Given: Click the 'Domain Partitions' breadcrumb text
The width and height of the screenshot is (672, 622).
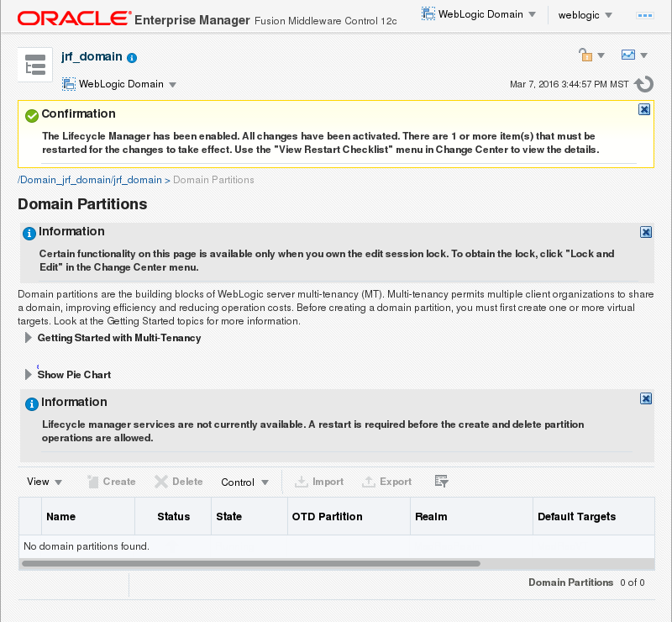Looking at the screenshot, I should pyautogui.click(x=213, y=180).
